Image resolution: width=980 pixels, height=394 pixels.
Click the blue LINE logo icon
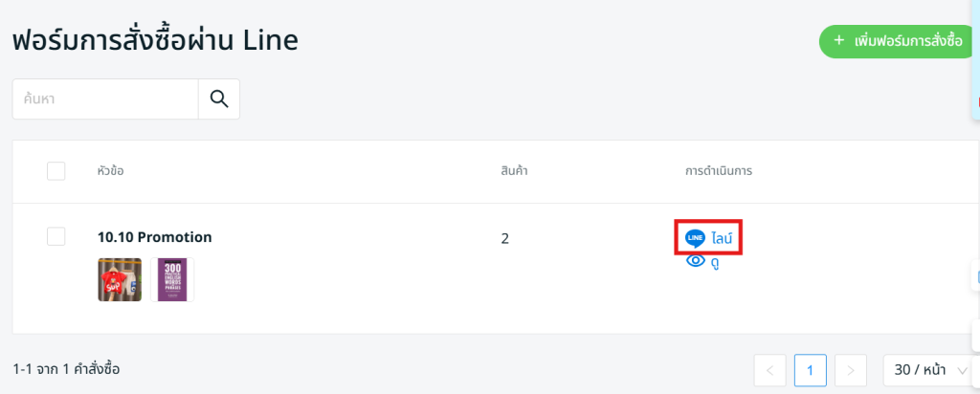pyautogui.click(x=696, y=237)
